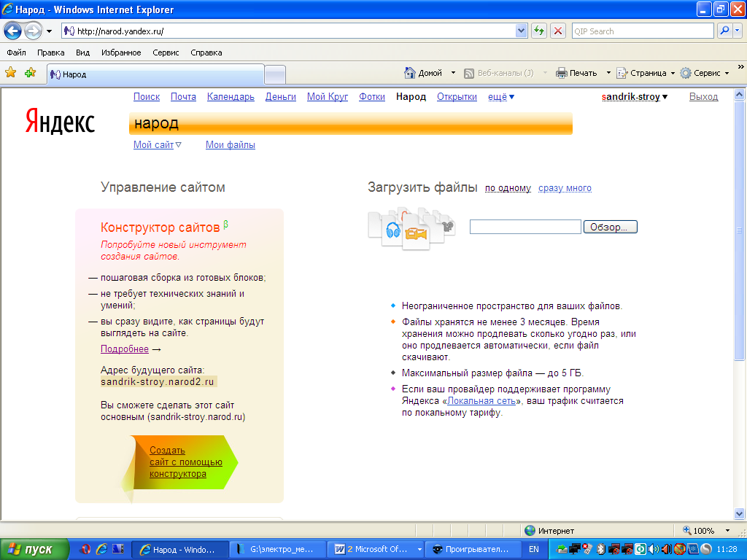Click the Favorites star icon
747x560 pixels.
click(x=10, y=73)
